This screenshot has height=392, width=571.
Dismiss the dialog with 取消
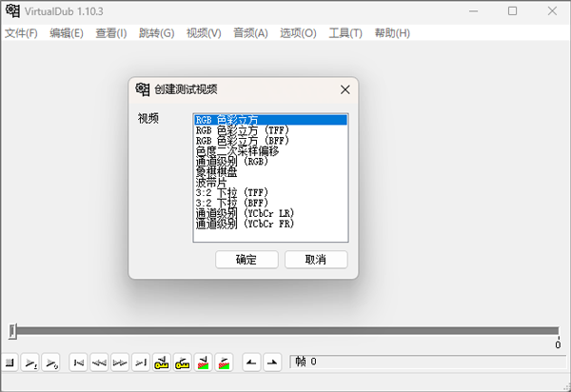316,260
